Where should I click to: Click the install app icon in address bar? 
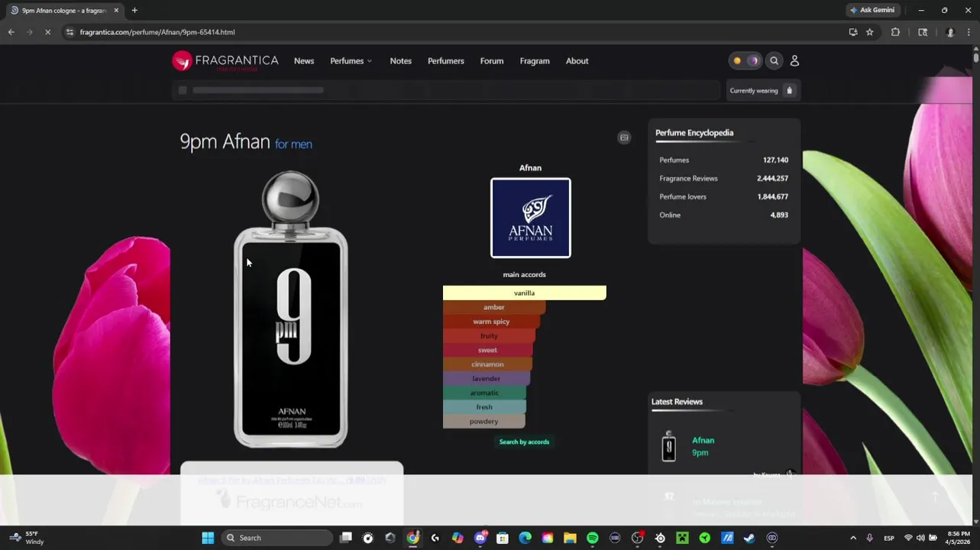coord(852,32)
